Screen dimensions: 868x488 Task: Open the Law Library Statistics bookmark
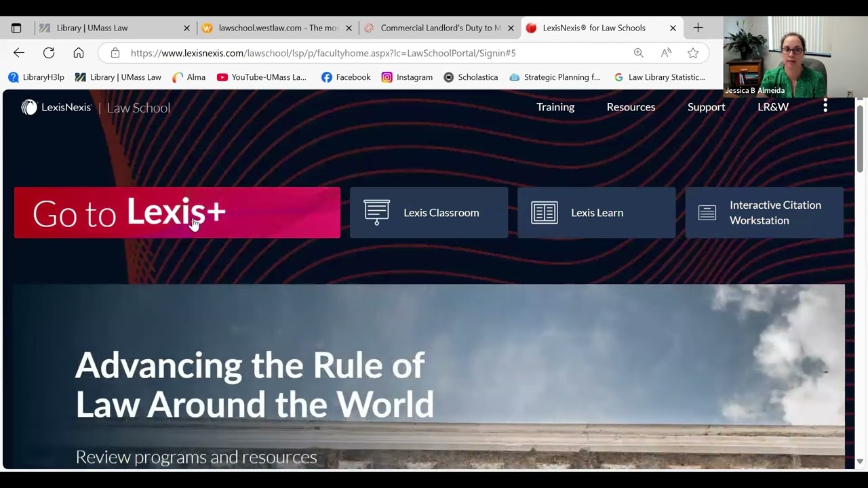659,77
